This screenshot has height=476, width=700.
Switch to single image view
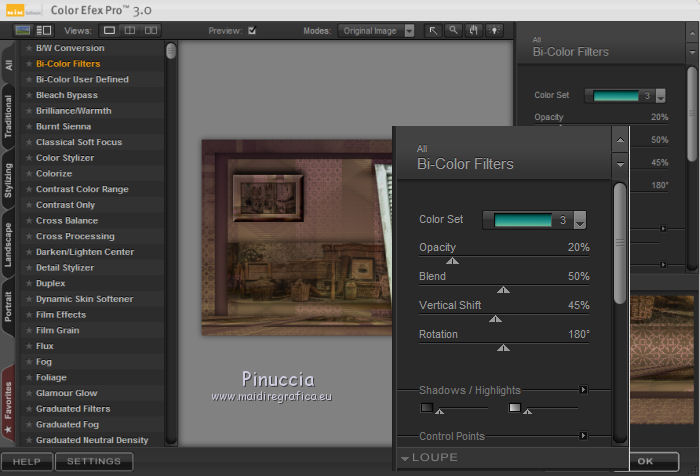(110, 30)
